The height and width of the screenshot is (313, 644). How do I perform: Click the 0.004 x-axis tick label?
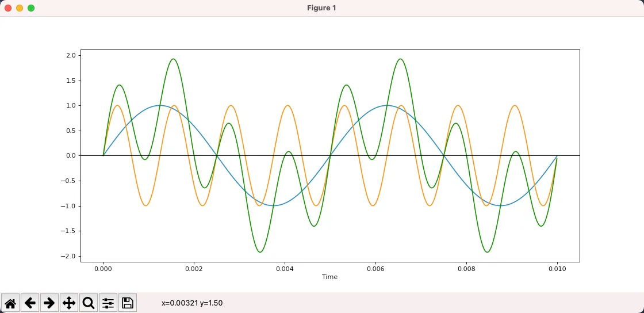coord(285,269)
